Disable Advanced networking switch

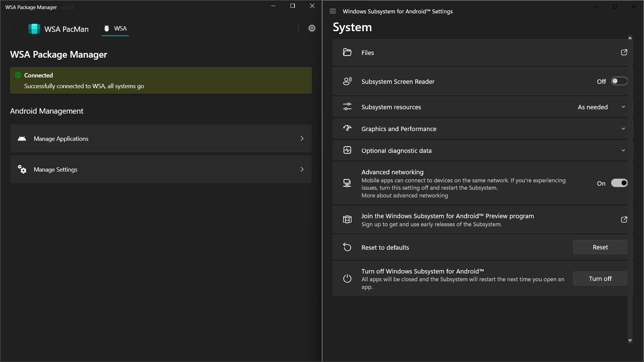[619, 183]
